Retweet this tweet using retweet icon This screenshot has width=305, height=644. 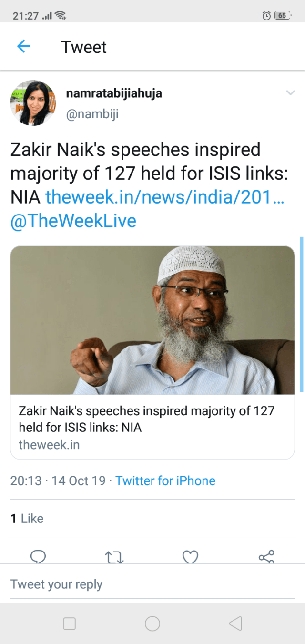tap(114, 557)
